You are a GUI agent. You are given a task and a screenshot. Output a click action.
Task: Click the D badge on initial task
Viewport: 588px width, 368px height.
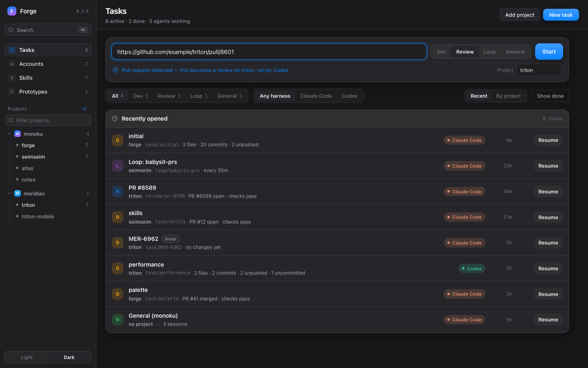118,140
